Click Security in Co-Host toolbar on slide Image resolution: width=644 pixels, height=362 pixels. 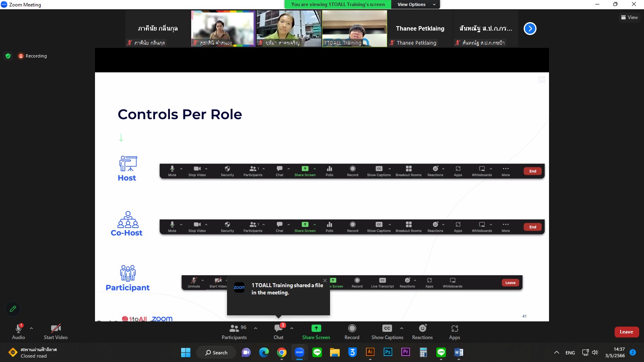[x=227, y=227]
